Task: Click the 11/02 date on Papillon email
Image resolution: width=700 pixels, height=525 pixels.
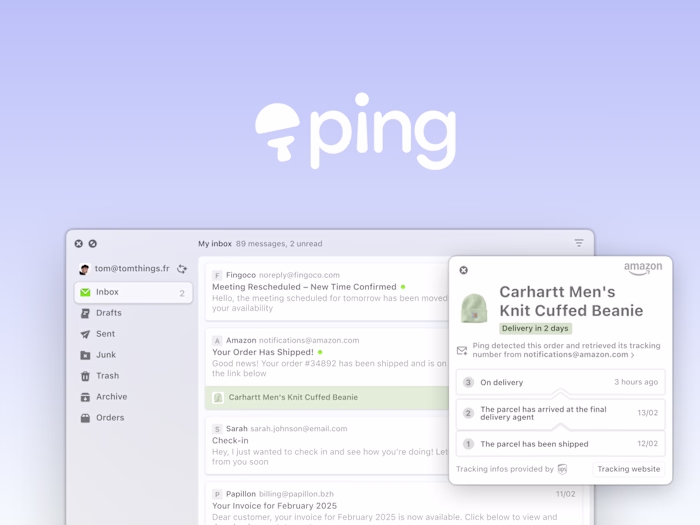Action: [566, 494]
